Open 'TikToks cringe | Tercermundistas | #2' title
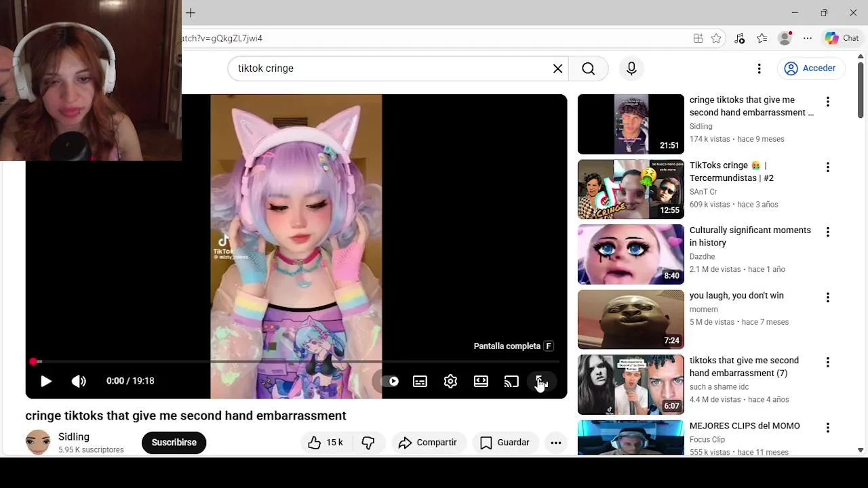868x488 pixels. coord(732,171)
